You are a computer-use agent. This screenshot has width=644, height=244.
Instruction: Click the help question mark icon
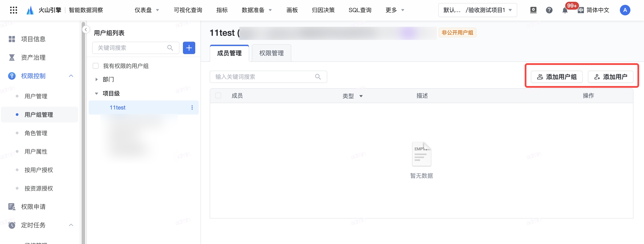coord(549,10)
